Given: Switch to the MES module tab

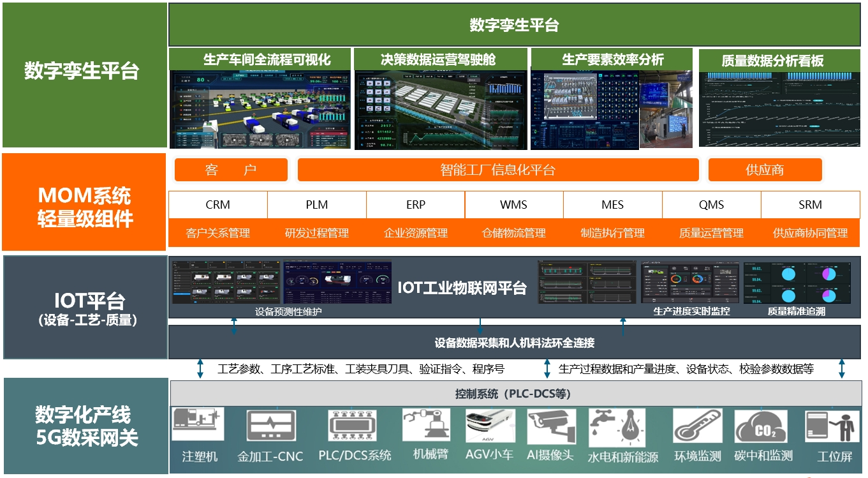Looking at the screenshot, I should point(612,205).
